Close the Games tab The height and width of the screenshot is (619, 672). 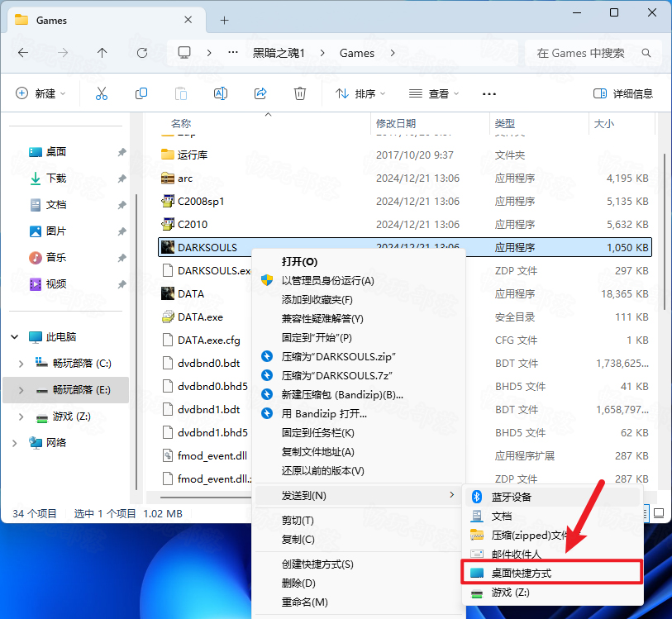click(x=188, y=20)
